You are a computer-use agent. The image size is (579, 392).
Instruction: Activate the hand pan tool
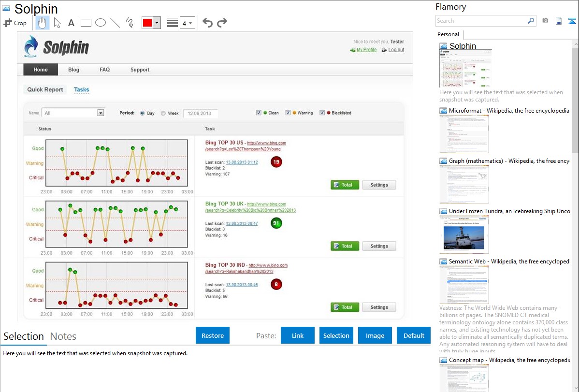42,23
